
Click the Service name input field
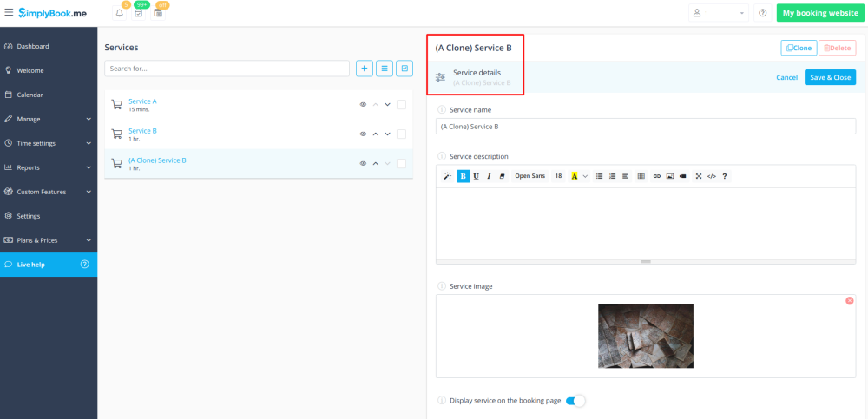pos(646,127)
